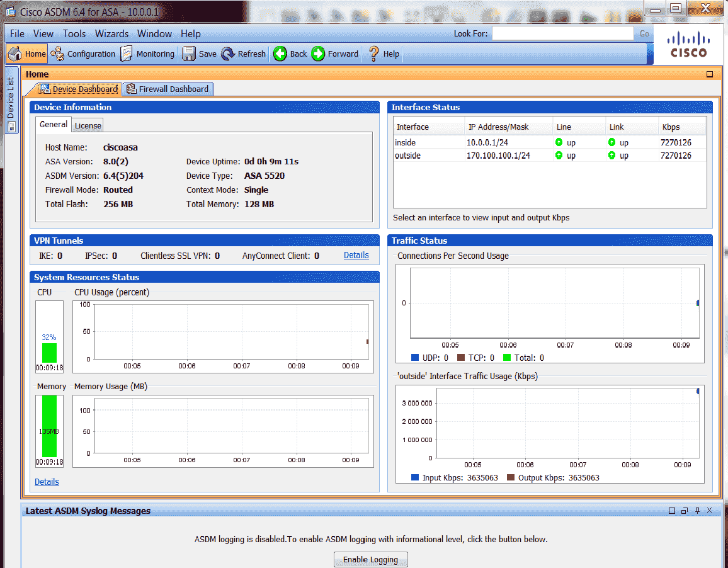This screenshot has width=728, height=568.
Task: Switch to the Firewall Dashboard tab
Action: coord(168,89)
